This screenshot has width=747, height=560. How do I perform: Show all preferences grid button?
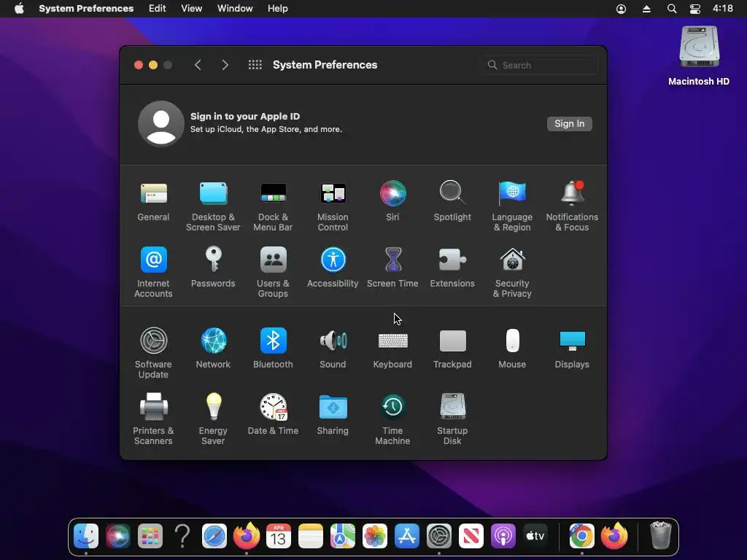[x=255, y=65]
